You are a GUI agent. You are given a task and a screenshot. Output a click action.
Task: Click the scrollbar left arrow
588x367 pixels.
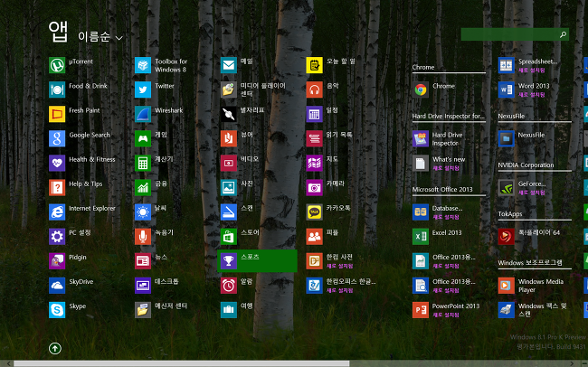(x=8, y=363)
